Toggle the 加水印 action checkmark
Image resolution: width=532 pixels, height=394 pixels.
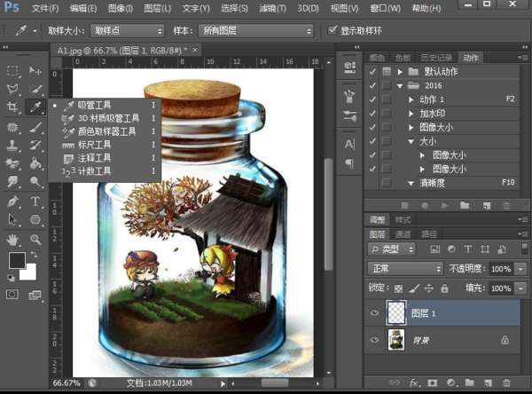372,113
